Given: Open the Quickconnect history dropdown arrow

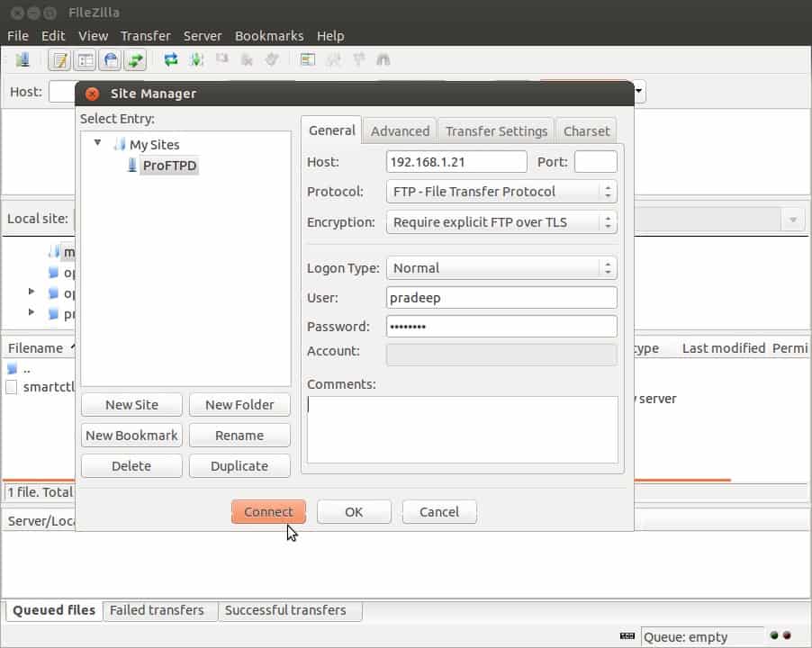Looking at the screenshot, I should pos(638,92).
